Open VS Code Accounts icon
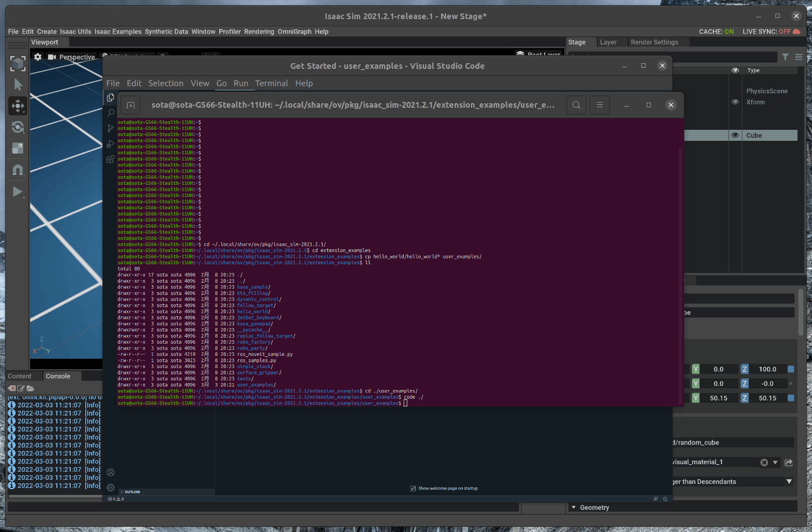The image size is (812, 532). [111, 472]
